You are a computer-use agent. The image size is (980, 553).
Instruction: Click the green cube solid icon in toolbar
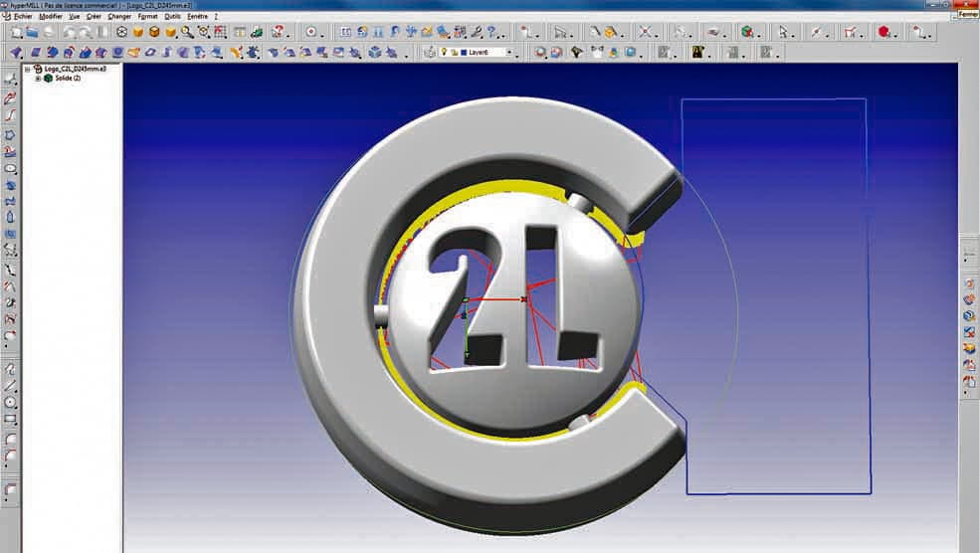pyautogui.click(x=746, y=32)
